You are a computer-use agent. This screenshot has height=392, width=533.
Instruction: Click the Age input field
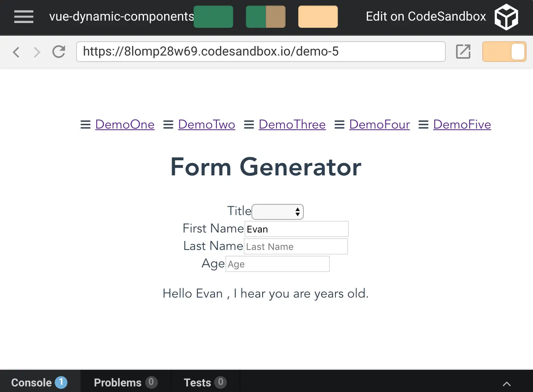coord(278,264)
